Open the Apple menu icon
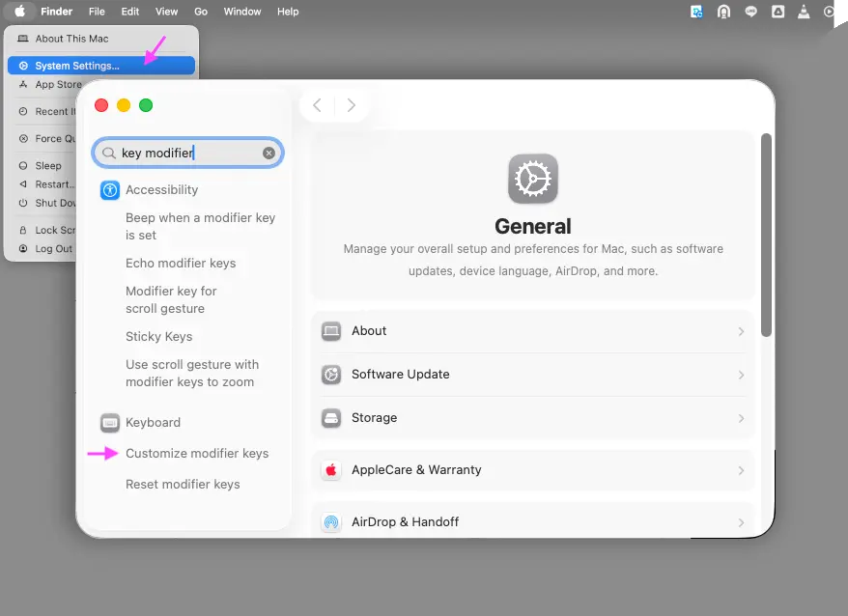Viewport: 848px width, 616px height. coord(19,12)
